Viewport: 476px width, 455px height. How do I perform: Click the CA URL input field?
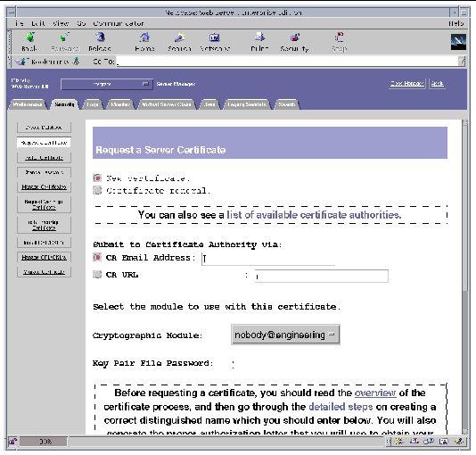(322, 276)
